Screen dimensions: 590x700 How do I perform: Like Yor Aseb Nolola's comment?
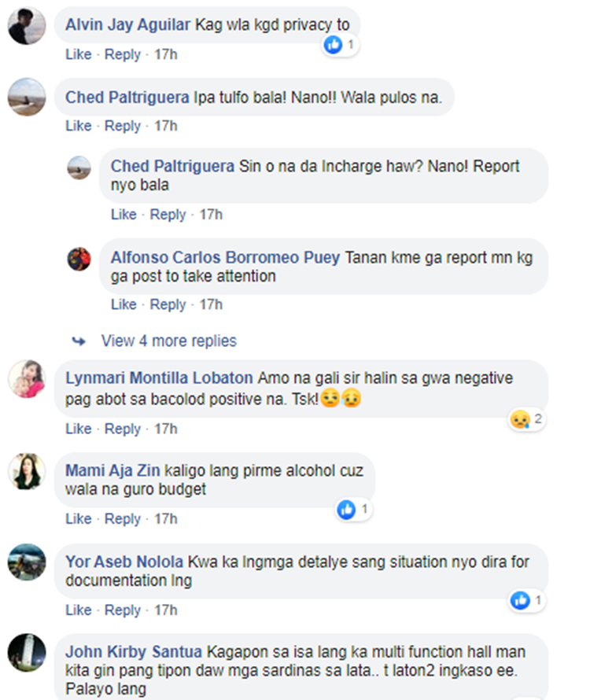pos(78,610)
